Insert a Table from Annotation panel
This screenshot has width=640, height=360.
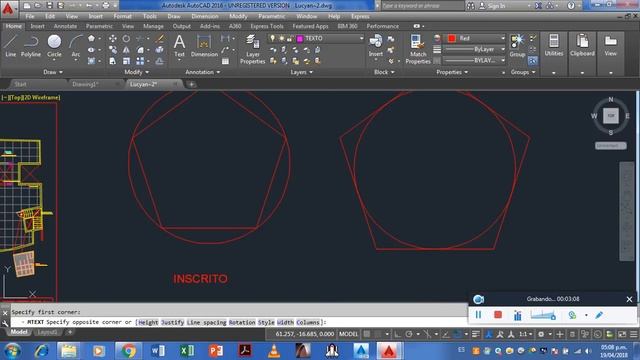(225, 61)
